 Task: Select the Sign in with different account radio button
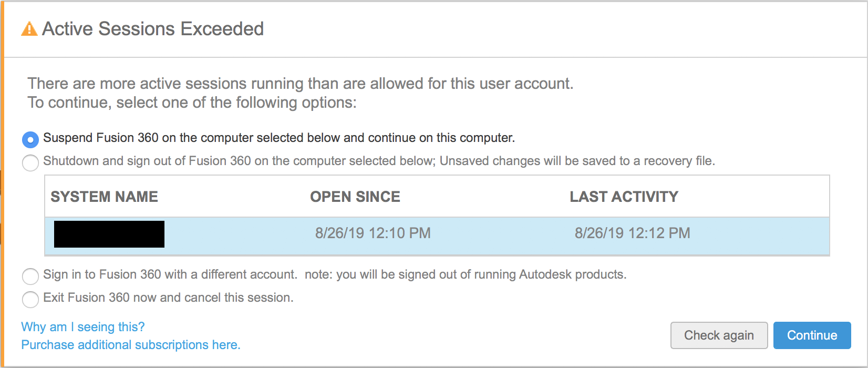click(x=30, y=276)
